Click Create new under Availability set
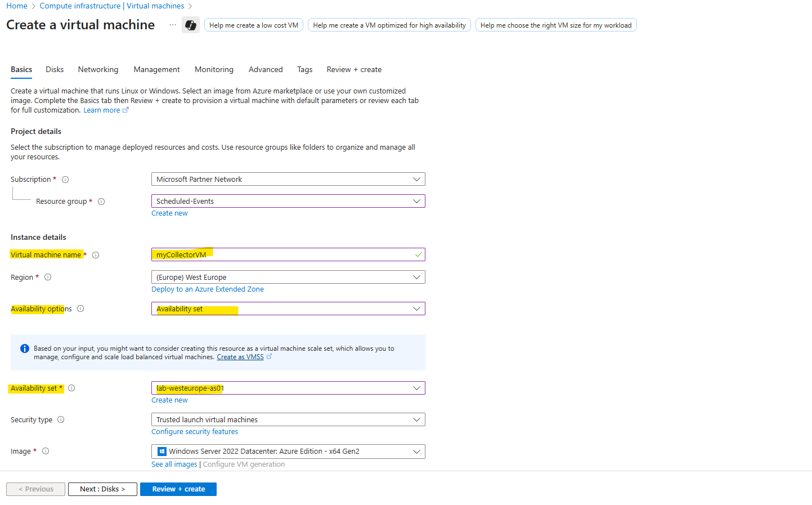This screenshot has height=505, width=812. [x=169, y=400]
